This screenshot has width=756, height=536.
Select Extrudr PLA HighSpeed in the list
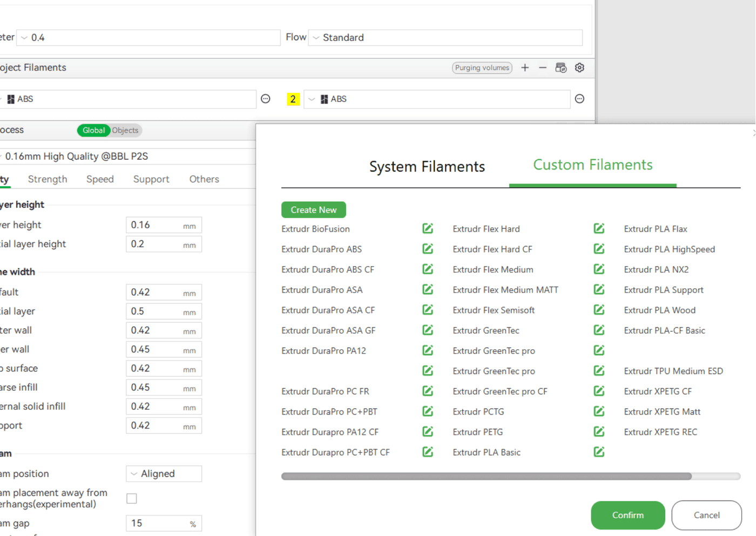[x=670, y=249]
